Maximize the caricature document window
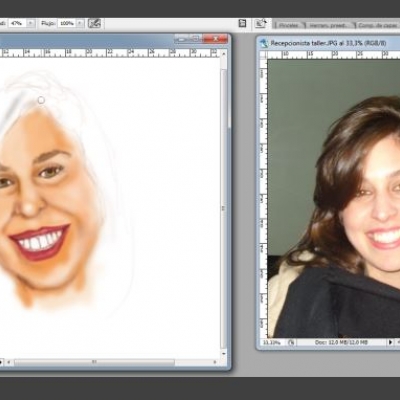Viewport: 400px width, 400px height. (x=196, y=39)
